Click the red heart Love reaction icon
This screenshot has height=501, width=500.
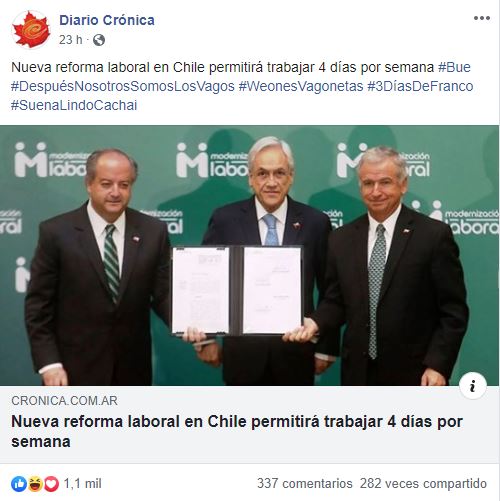tap(51, 483)
